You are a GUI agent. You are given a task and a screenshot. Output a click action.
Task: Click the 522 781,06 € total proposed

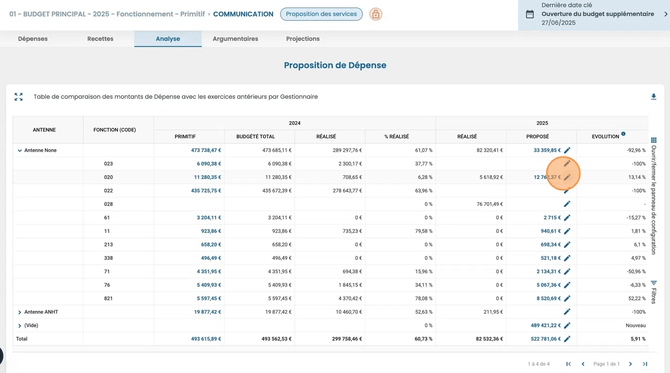coord(546,339)
